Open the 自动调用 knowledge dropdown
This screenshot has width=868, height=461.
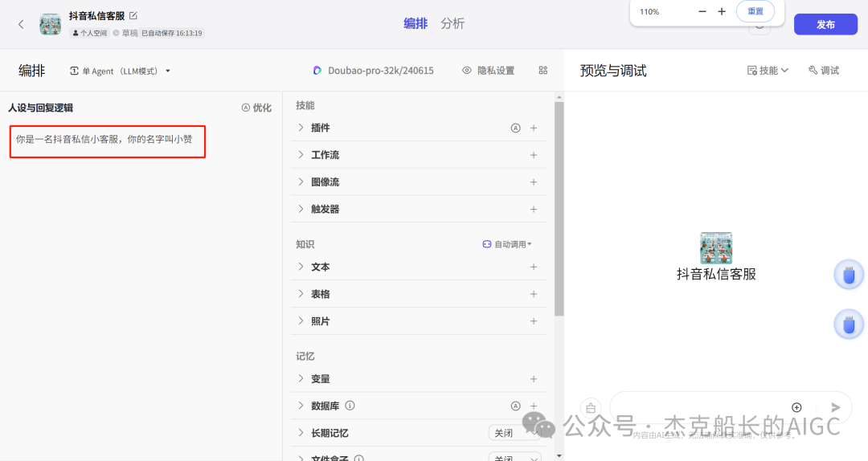point(507,244)
